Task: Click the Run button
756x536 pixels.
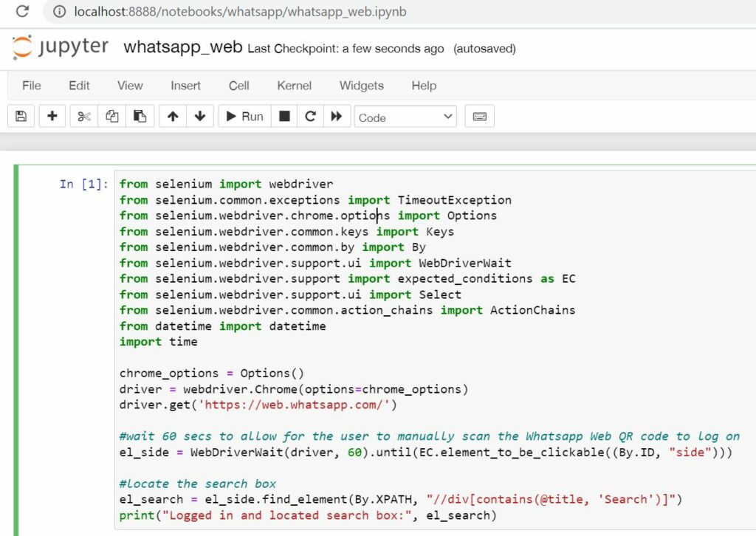Action: (x=245, y=116)
